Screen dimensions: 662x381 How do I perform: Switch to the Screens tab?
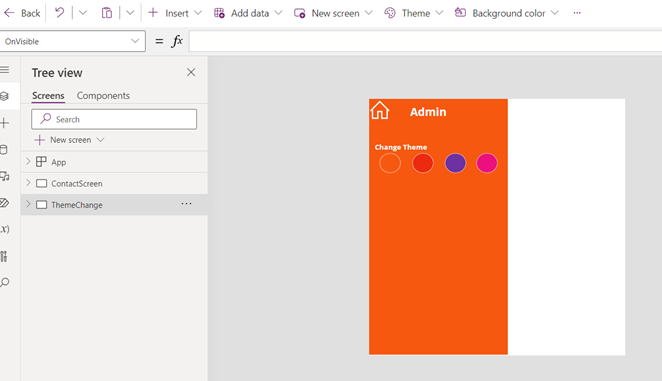tap(48, 95)
